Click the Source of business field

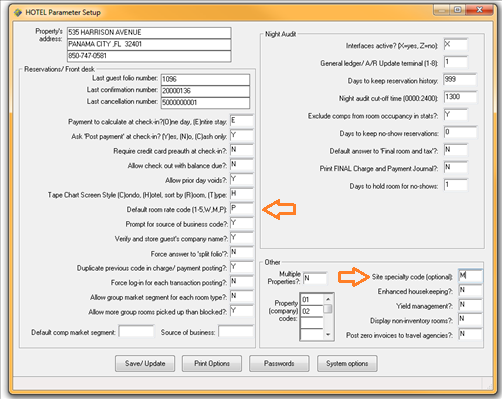click(x=236, y=332)
